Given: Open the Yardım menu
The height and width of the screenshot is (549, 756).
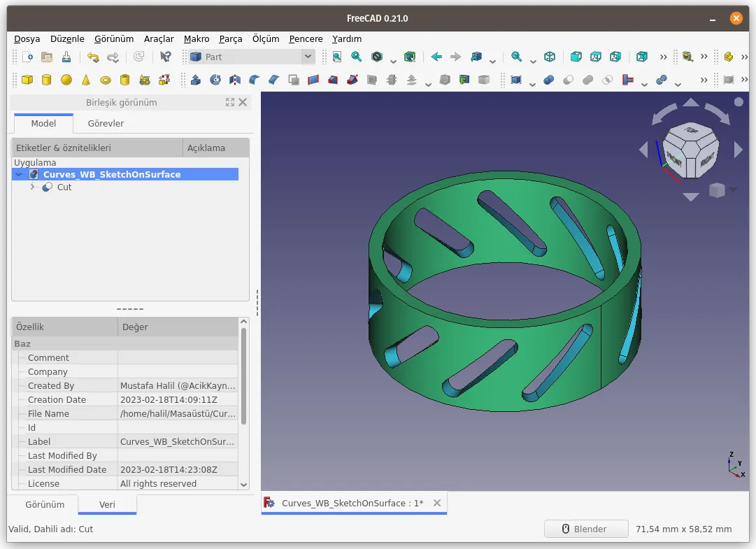Looking at the screenshot, I should [x=347, y=38].
